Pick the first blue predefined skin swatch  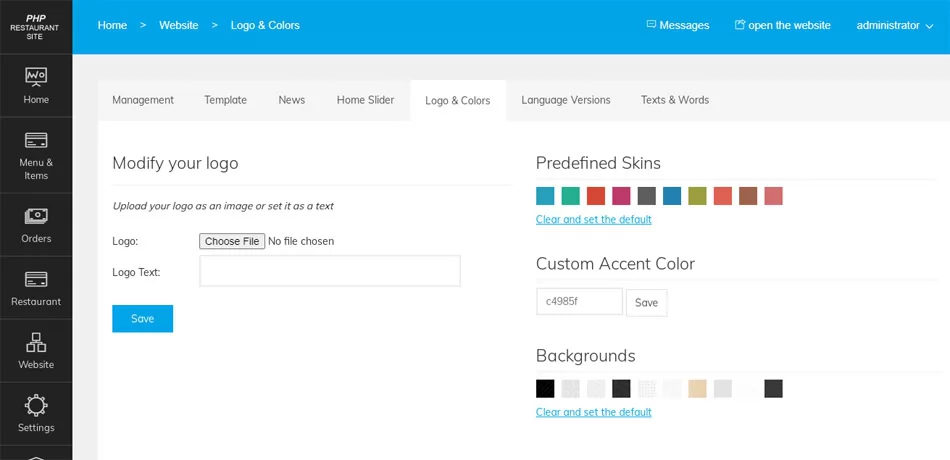point(545,196)
